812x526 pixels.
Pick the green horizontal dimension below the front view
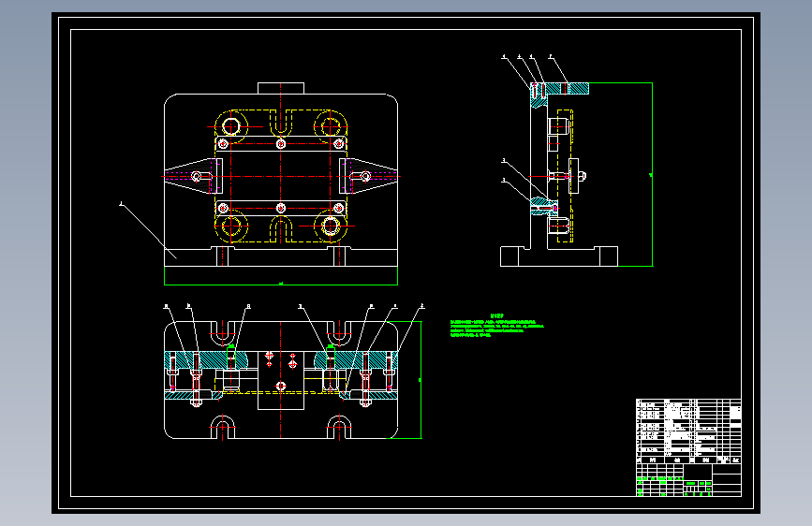click(x=281, y=284)
